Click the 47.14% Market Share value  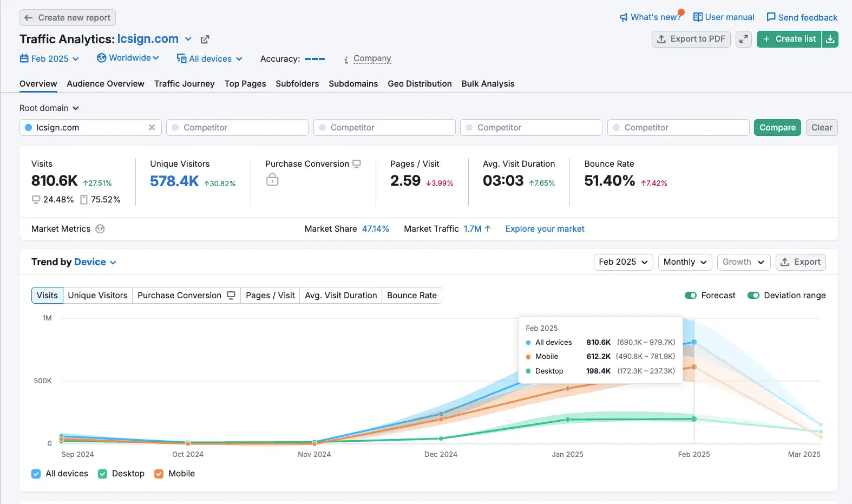pyautogui.click(x=376, y=229)
